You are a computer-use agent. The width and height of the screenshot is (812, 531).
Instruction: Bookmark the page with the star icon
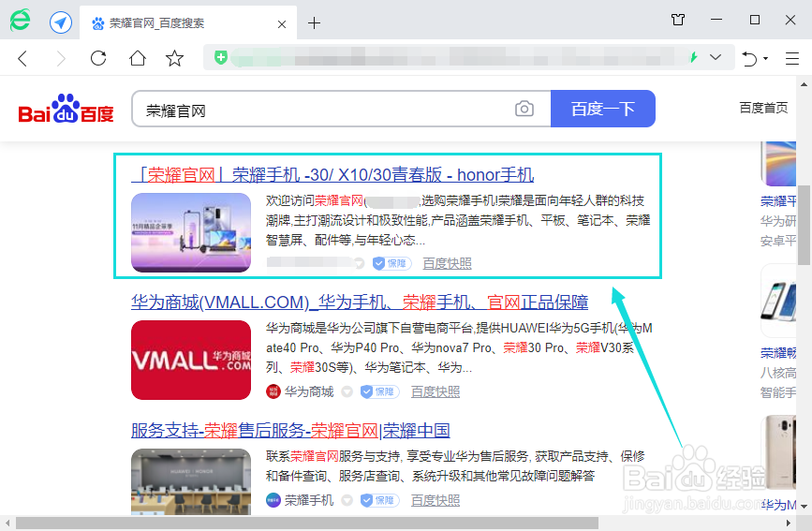[174, 58]
